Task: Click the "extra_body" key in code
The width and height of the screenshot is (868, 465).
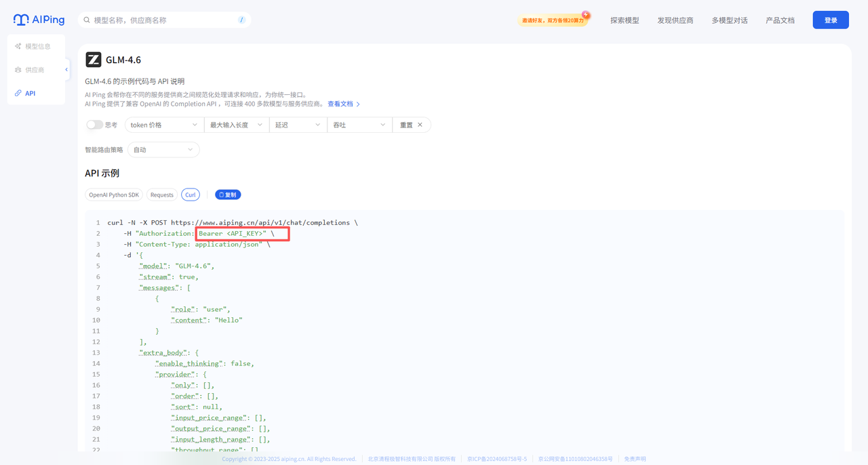Action: [163, 352]
